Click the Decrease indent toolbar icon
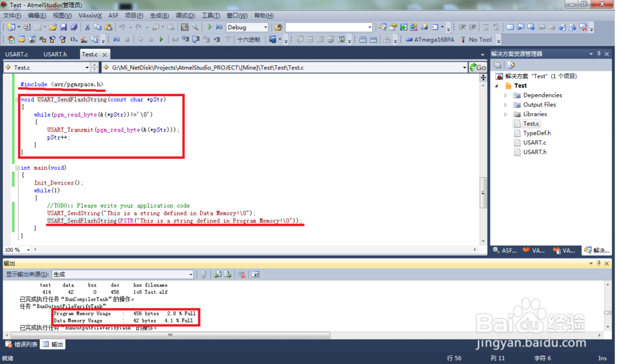 tap(462, 27)
